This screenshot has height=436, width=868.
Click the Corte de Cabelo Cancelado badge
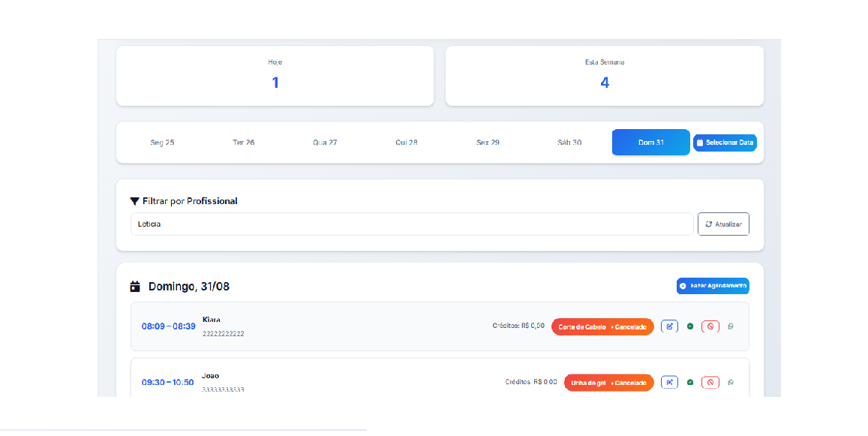[602, 326]
